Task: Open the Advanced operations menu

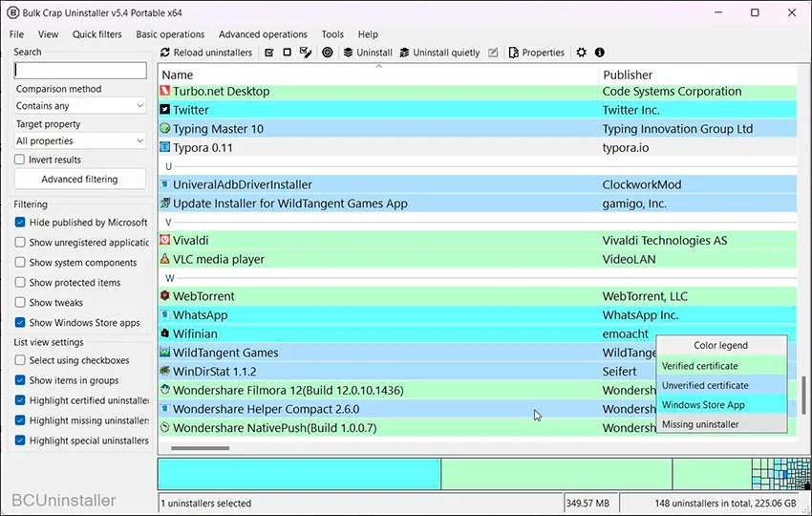Action: click(x=263, y=34)
